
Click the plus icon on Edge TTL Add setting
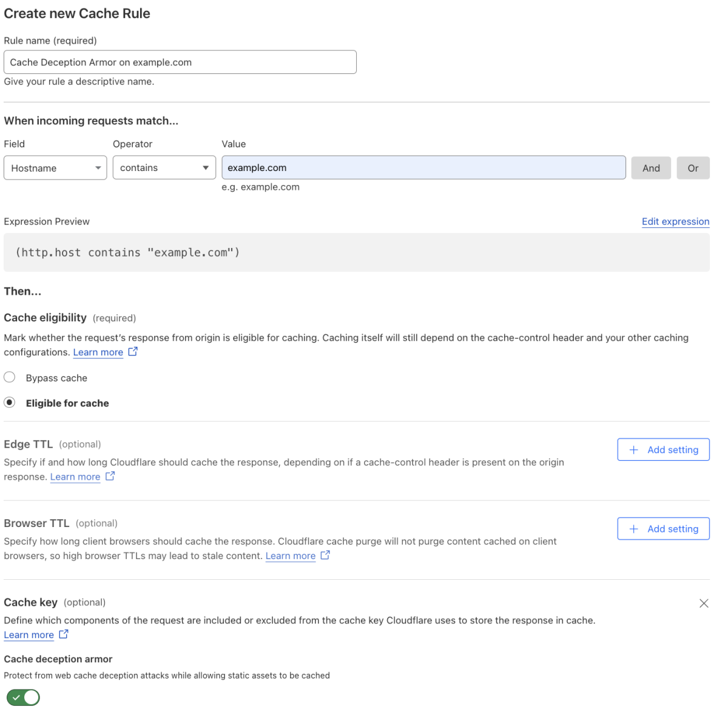[633, 449]
